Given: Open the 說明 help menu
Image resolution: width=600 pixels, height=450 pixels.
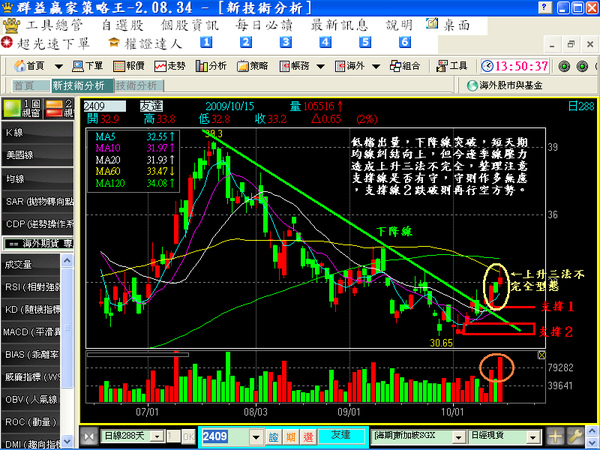Looking at the screenshot, I should coord(399,25).
